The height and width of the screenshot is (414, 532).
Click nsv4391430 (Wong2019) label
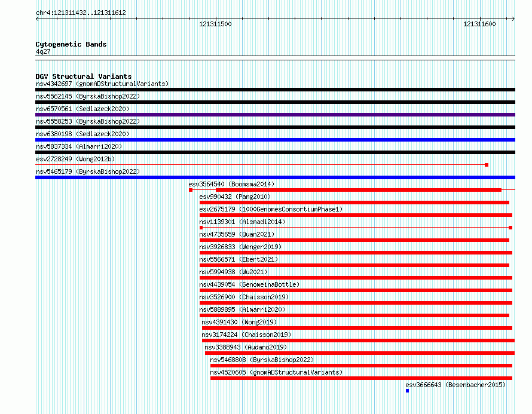pyautogui.click(x=239, y=322)
